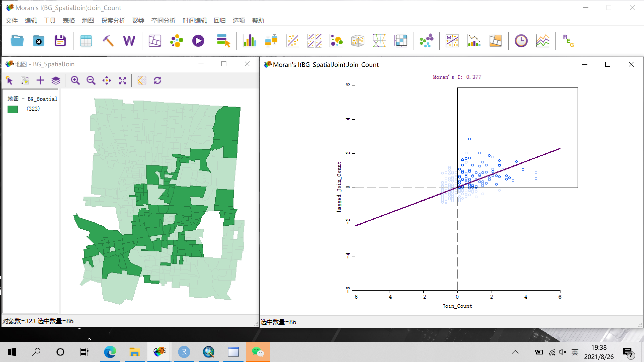The width and height of the screenshot is (644, 362).
Task: Click the basemap icon in map toolbar
Action: [142, 81]
